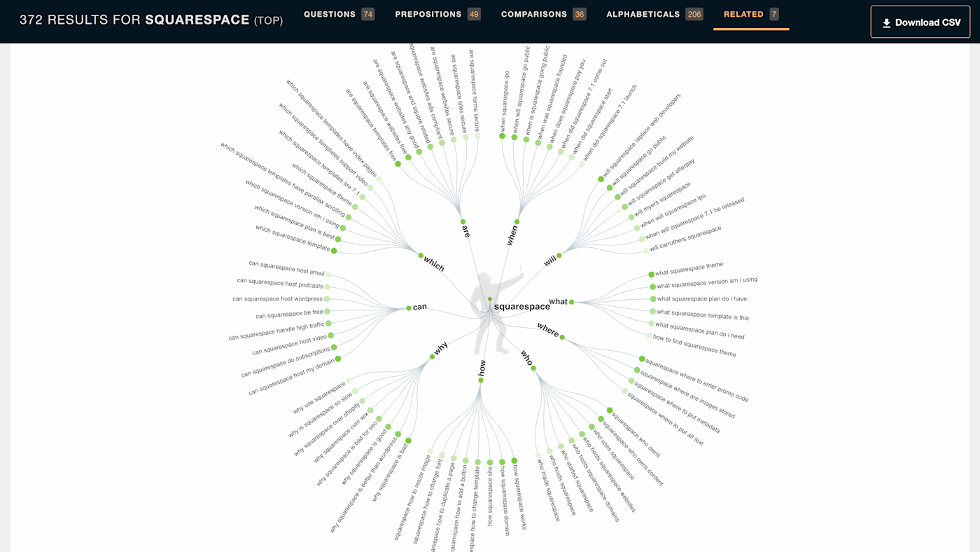The image size is (980, 552).
Task: Click 'what squarespace plan do i have'
Action: click(x=702, y=299)
